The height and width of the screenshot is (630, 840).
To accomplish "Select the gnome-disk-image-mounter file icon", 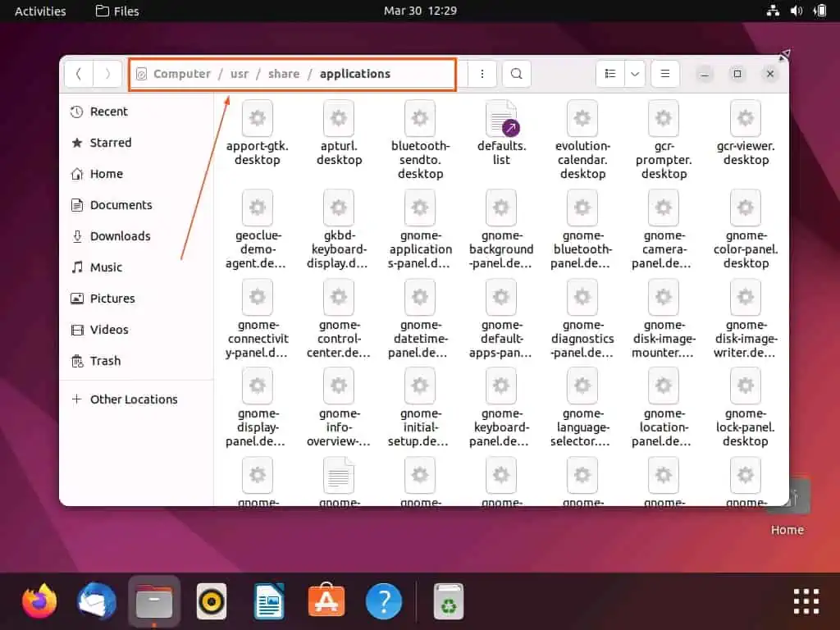I will click(x=664, y=297).
